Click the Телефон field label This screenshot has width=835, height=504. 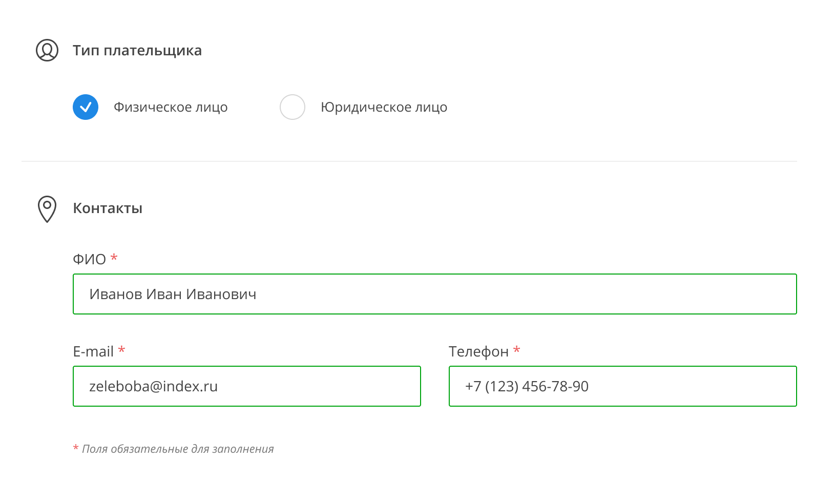[x=478, y=351]
